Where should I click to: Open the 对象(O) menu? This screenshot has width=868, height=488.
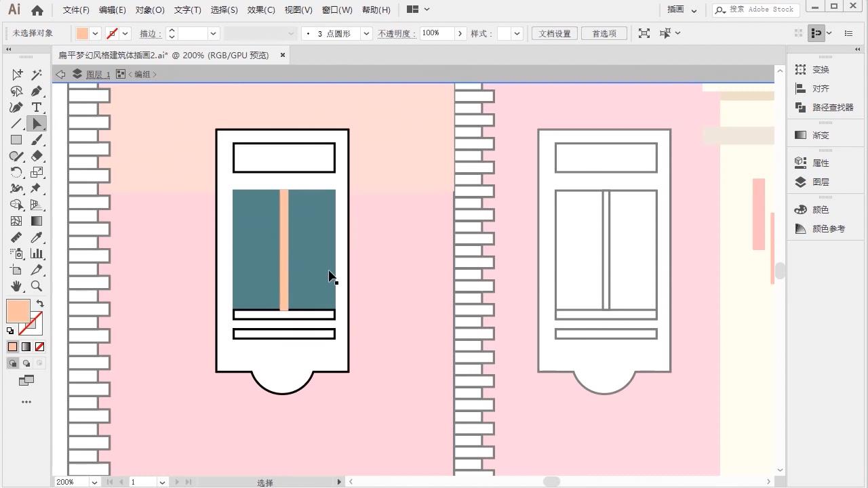click(150, 10)
